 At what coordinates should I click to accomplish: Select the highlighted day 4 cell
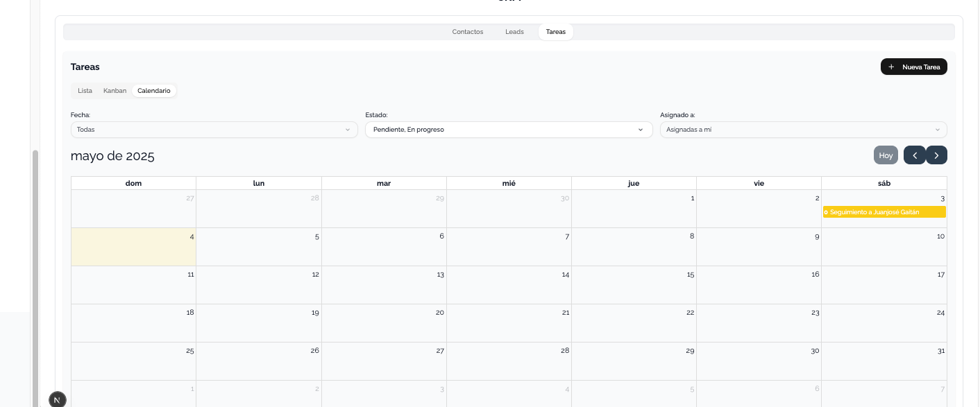point(133,247)
